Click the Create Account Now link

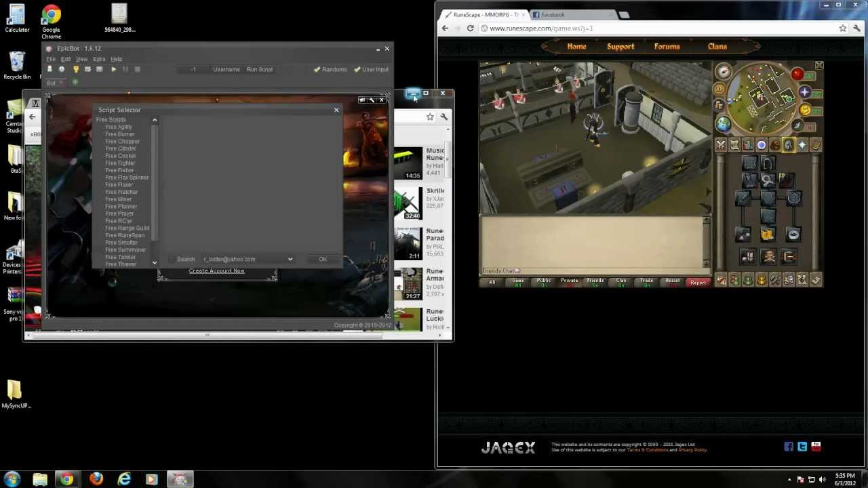click(217, 270)
